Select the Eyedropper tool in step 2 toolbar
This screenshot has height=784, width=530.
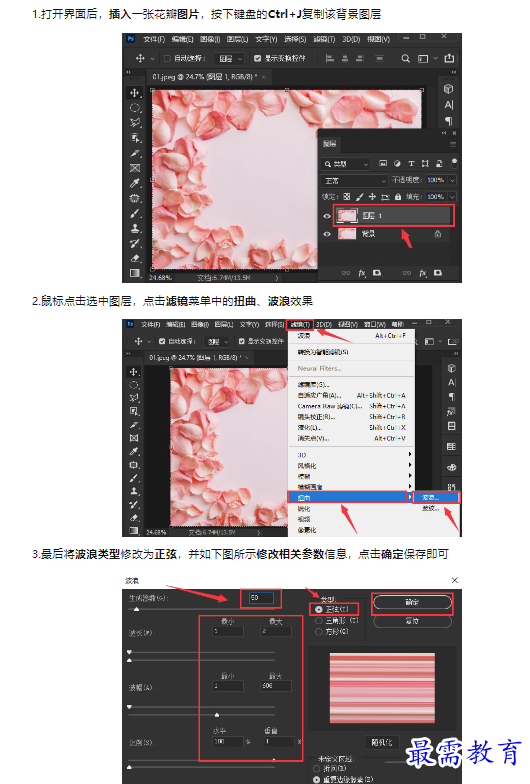(134, 452)
